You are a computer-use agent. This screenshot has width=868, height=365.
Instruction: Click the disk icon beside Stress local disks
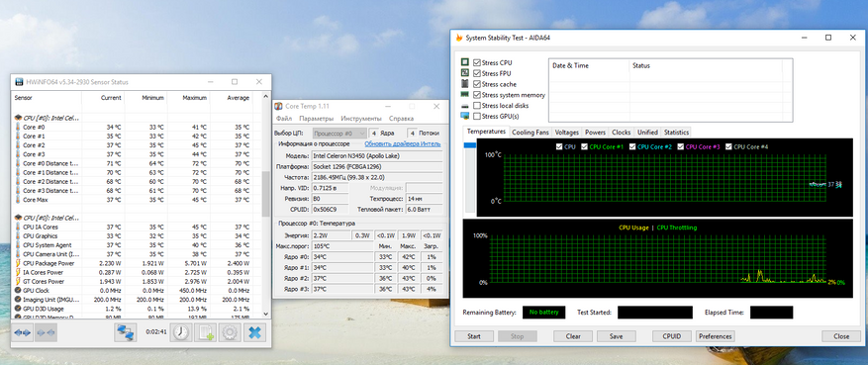pos(465,106)
